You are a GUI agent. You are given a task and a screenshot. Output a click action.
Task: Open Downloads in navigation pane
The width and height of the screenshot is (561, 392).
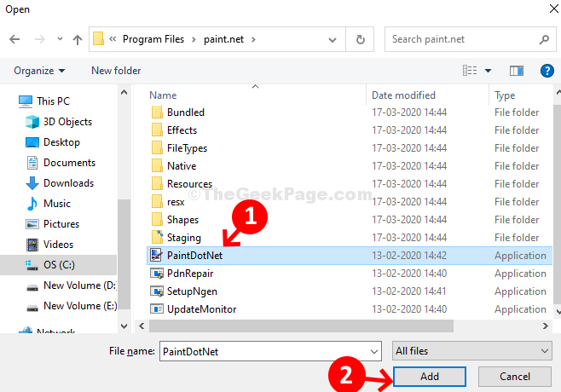pos(60,182)
